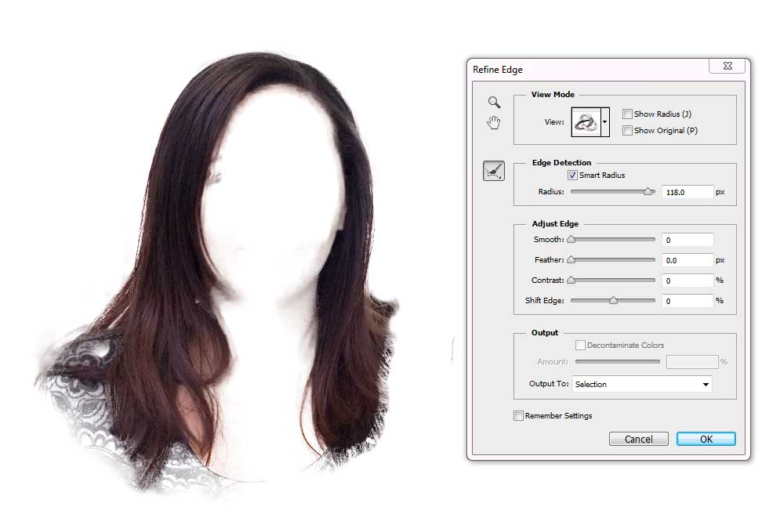Uncheck the Smart Radius checkbox
Viewport: 780px width, 532px height.
click(x=572, y=176)
